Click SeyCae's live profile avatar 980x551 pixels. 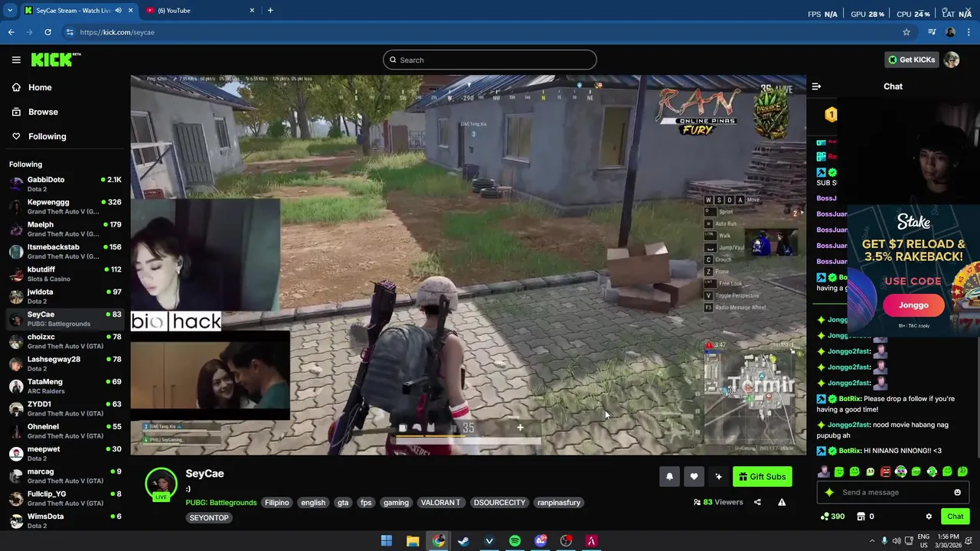(x=161, y=484)
